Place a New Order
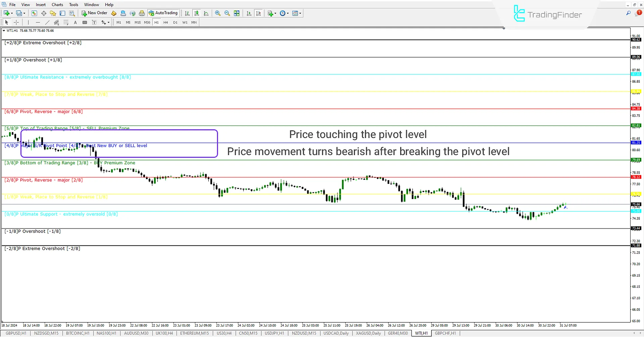 (94, 13)
